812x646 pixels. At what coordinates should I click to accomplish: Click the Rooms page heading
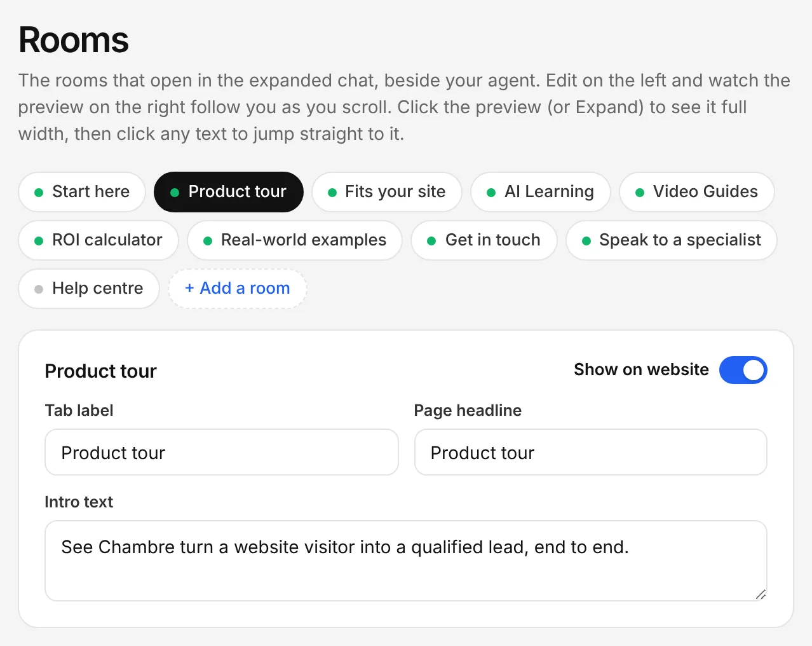coord(74,40)
